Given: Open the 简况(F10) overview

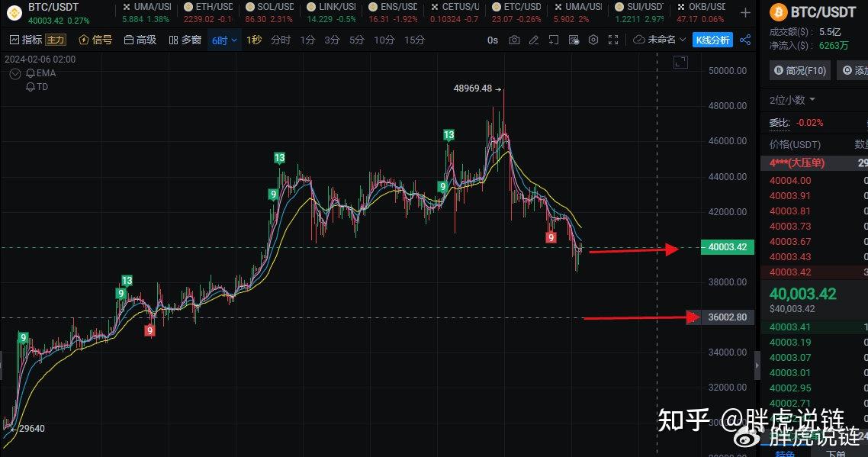Looking at the screenshot, I should click(800, 70).
